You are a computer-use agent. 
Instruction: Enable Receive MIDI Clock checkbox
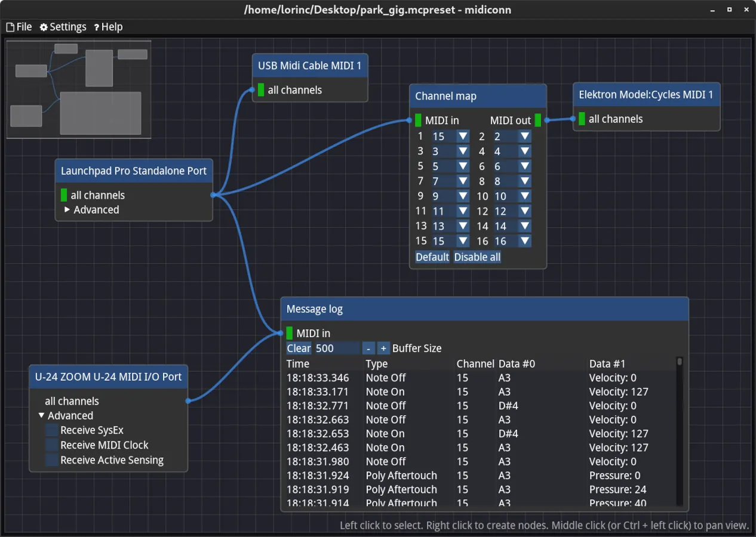click(52, 445)
